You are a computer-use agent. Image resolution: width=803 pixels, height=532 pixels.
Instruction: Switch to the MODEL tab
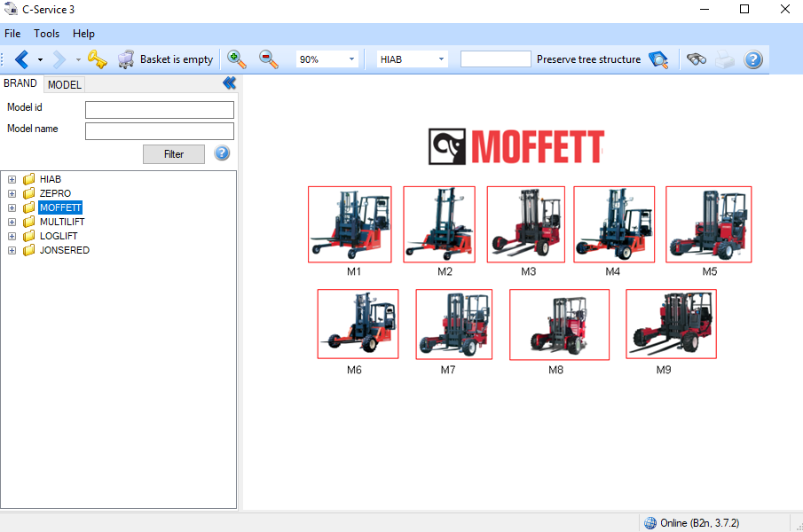pyautogui.click(x=65, y=84)
